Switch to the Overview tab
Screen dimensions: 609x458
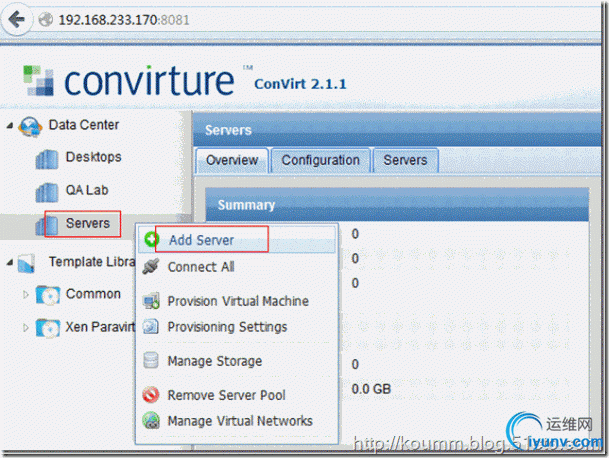coord(232,160)
